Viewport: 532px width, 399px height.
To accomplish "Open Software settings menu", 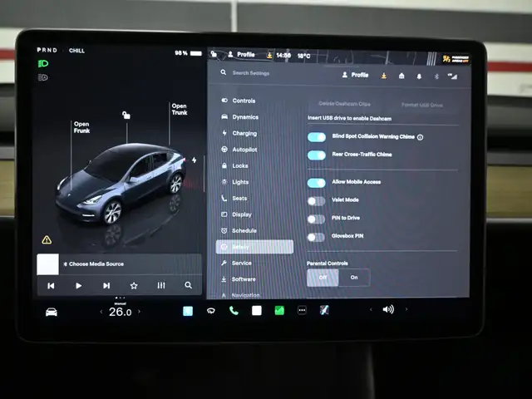I will click(x=239, y=279).
